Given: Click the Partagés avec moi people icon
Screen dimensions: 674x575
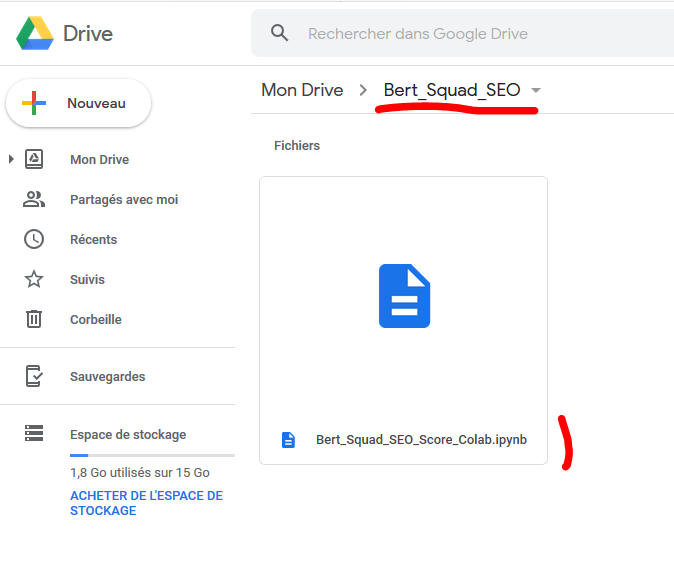Looking at the screenshot, I should [34, 199].
